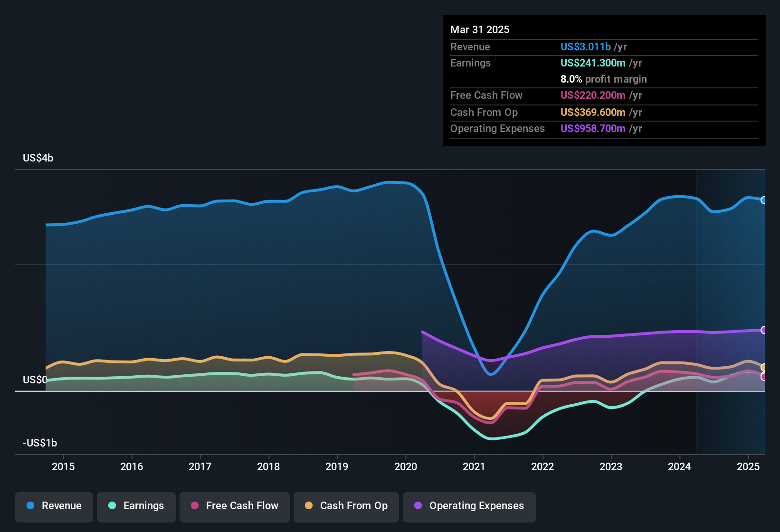Image resolution: width=780 pixels, height=532 pixels.
Task: Select the 2021 axis label
Action: pyautogui.click(x=473, y=467)
